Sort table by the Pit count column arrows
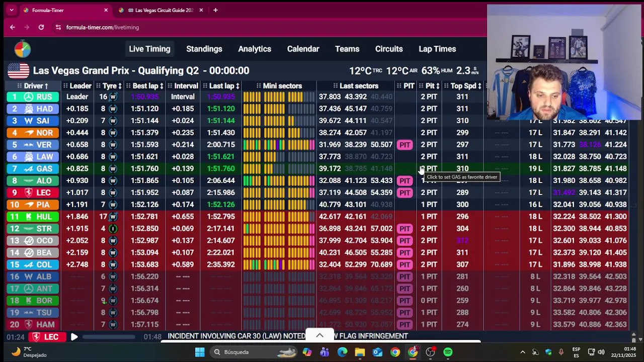Image resolution: width=644 pixels, height=362 pixels. pos(438,86)
